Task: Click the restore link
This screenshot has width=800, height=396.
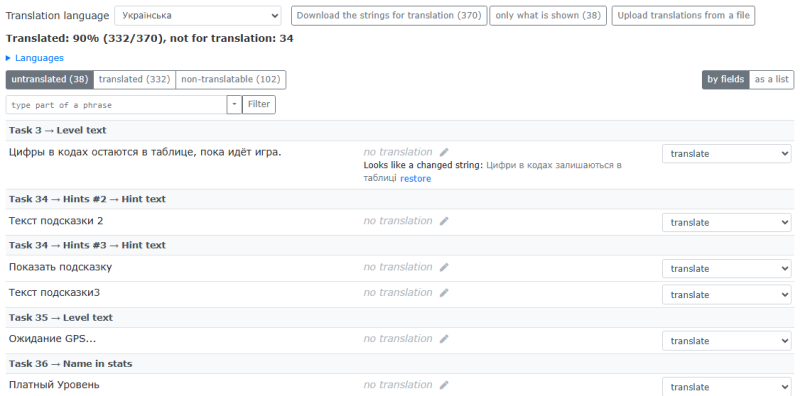Action: click(x=415, y=179)
